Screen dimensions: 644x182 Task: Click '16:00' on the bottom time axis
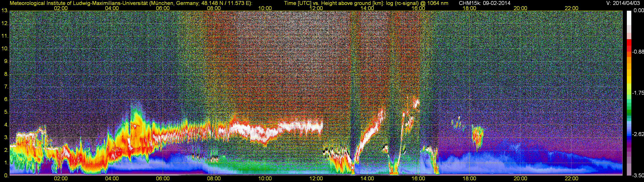click(418, 179)
